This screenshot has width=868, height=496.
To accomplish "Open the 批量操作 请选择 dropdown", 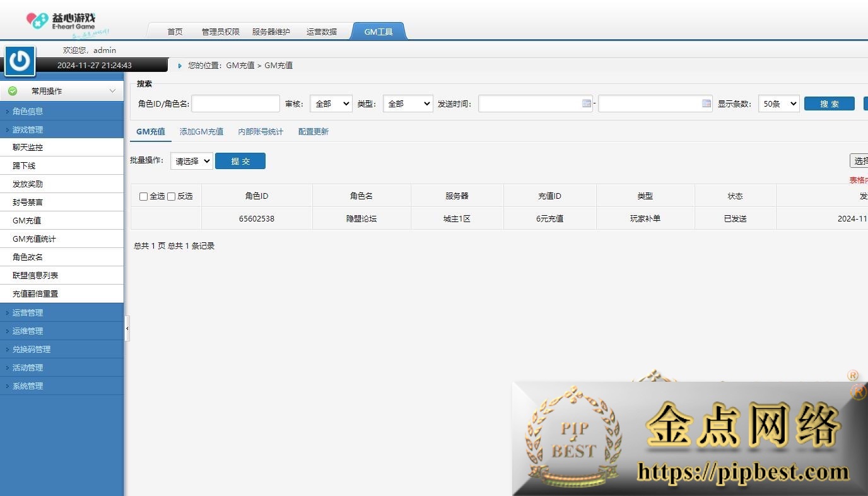I will pyautogui.click(x=192, y=161).
